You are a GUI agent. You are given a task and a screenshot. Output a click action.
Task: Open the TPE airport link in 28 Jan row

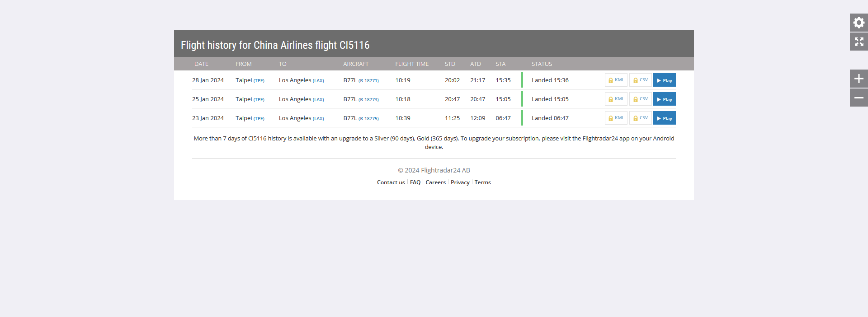tap(259, 81)
